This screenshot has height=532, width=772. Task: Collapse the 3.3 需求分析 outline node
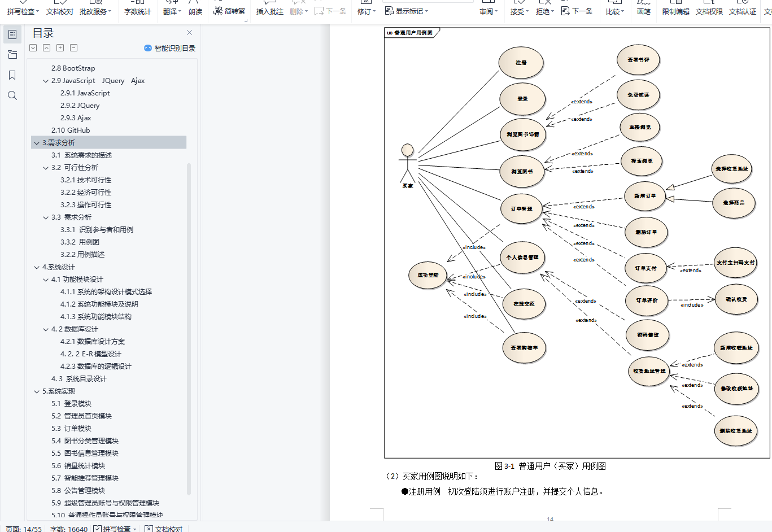46,217
